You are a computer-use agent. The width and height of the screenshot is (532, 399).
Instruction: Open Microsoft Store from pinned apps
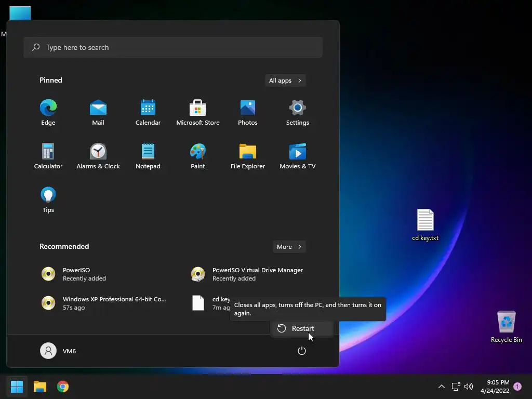click(198, 113)
